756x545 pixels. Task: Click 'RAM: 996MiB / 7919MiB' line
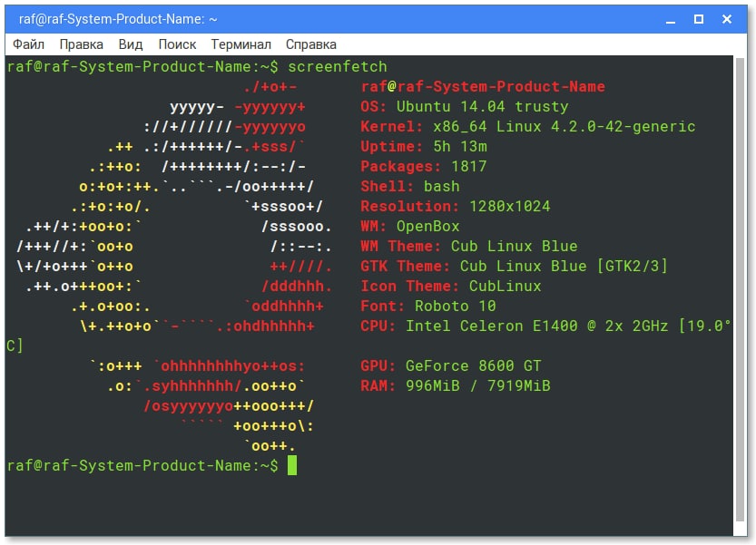456,386
